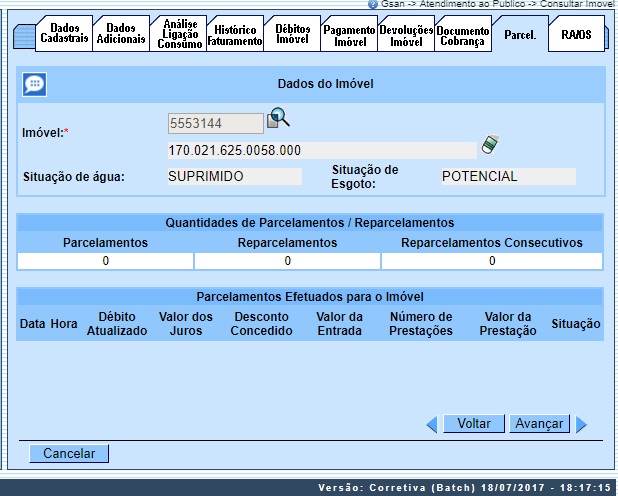This screenshot has height=496, width=618.
Task: Click the Valor da Prestação column header
Action: pyautogui.click(x=508, y=324)
